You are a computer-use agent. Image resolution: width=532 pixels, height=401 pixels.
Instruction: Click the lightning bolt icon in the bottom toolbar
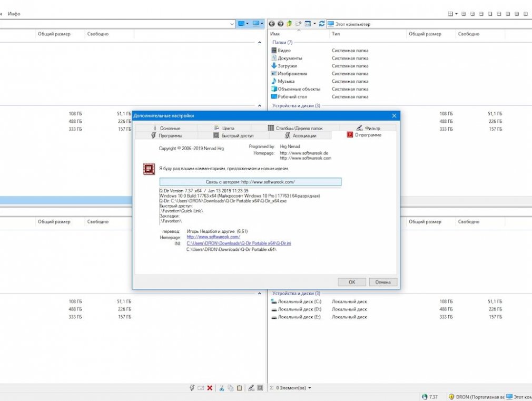[192, 388]
